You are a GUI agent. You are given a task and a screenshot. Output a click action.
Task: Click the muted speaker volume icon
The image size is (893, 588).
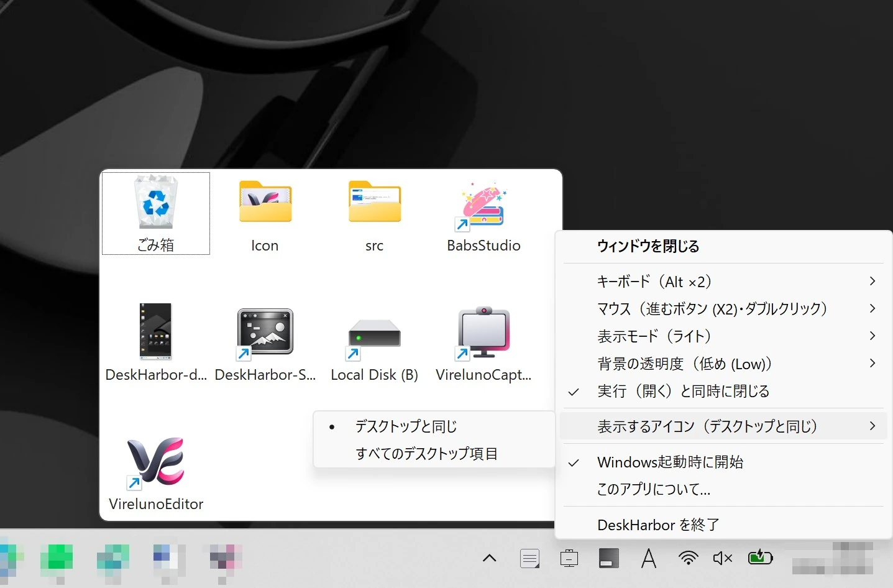[723, 558]
